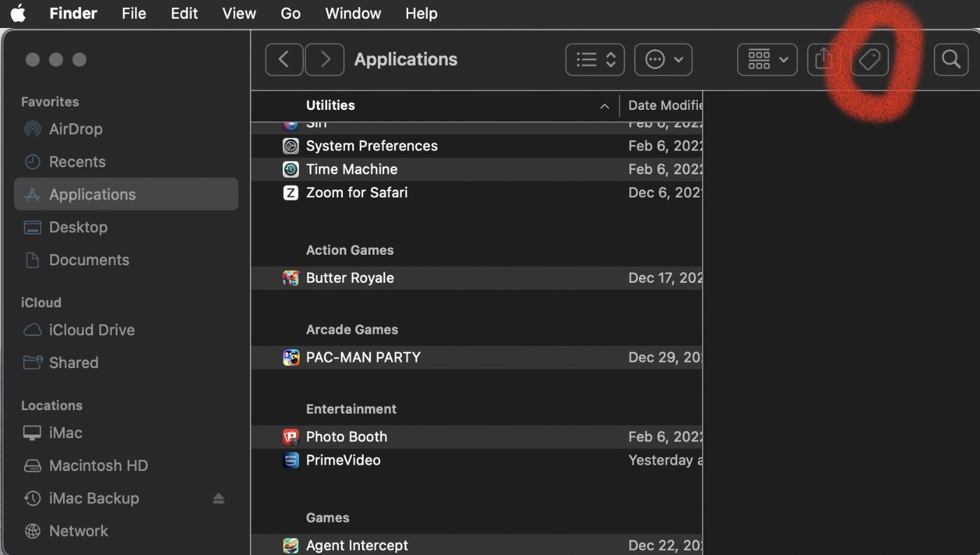Select AirDrop in the sidebar

click(x=126, y=129)
